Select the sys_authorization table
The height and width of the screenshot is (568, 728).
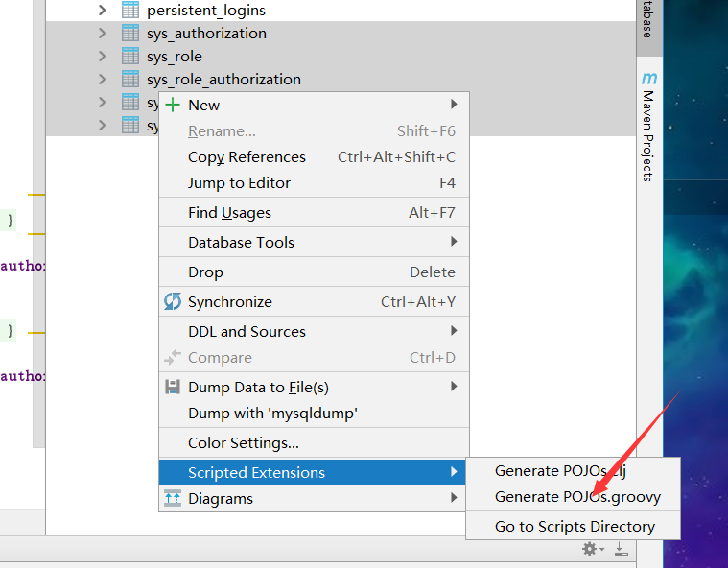pos(341,33)
